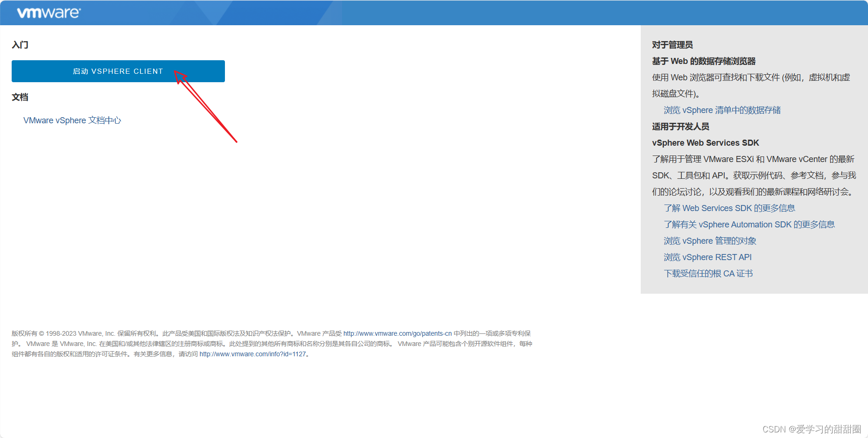Open 浏览 vSphere 管理的对象 link

point(710,241)
